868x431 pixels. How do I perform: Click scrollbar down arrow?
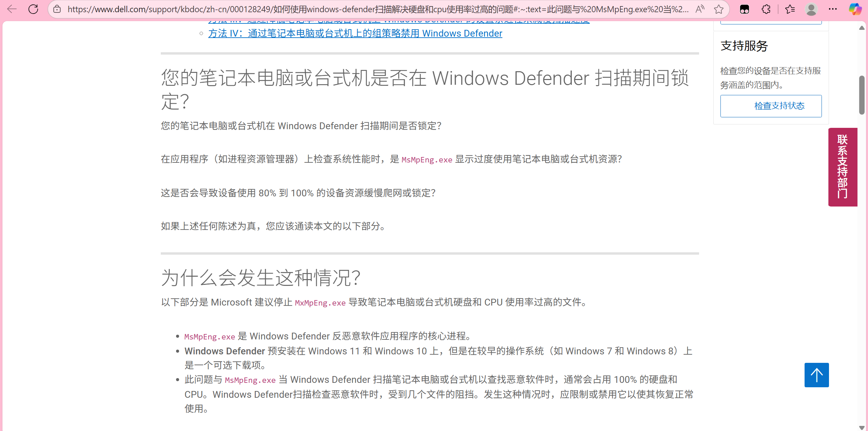862,427
